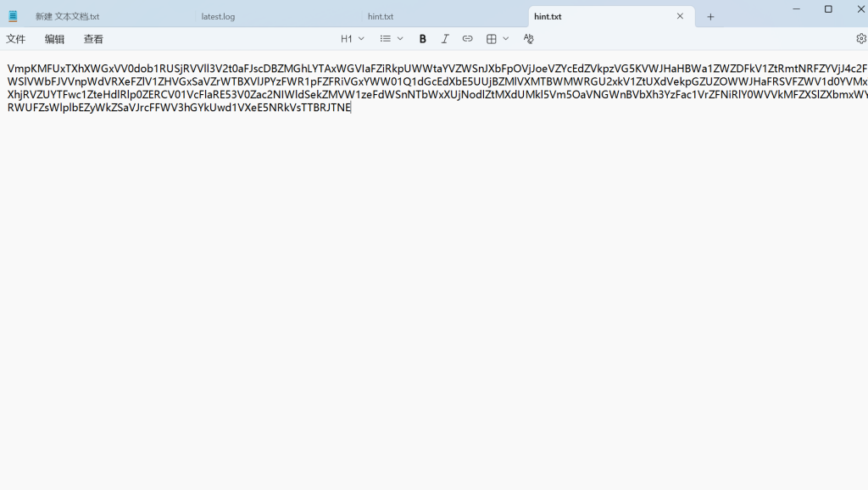Expand the table options dropdown arrow

506,39
